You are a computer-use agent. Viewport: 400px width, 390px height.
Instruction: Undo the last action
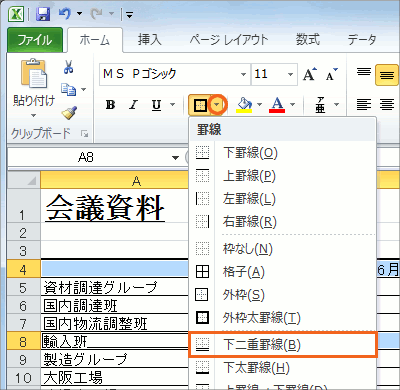tap(64, 14)
